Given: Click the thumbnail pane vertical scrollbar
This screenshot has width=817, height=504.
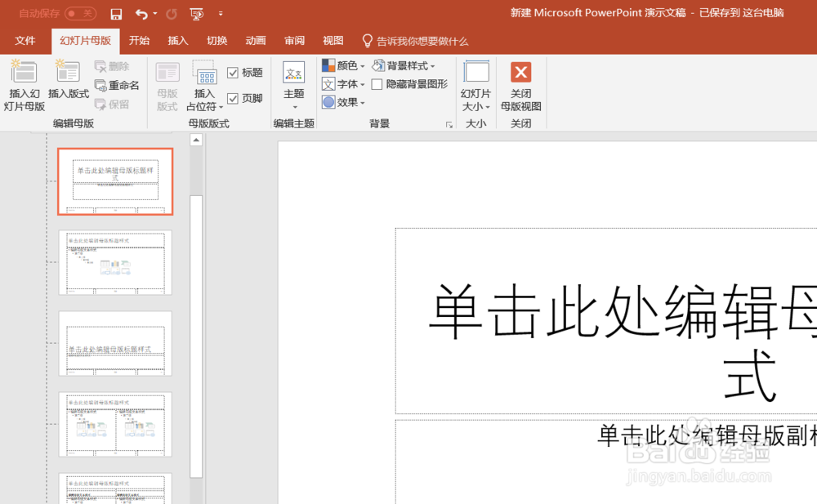Looking at the screenshot, I should (196, 337).
